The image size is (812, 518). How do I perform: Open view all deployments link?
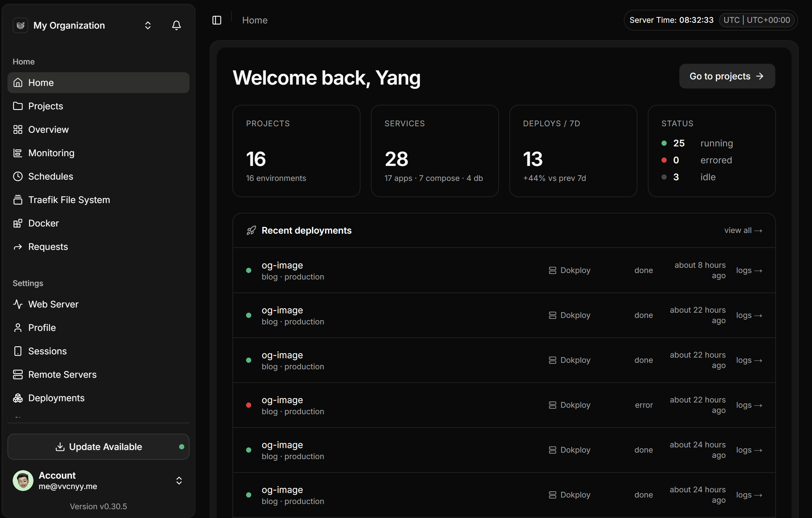(743, 230)
